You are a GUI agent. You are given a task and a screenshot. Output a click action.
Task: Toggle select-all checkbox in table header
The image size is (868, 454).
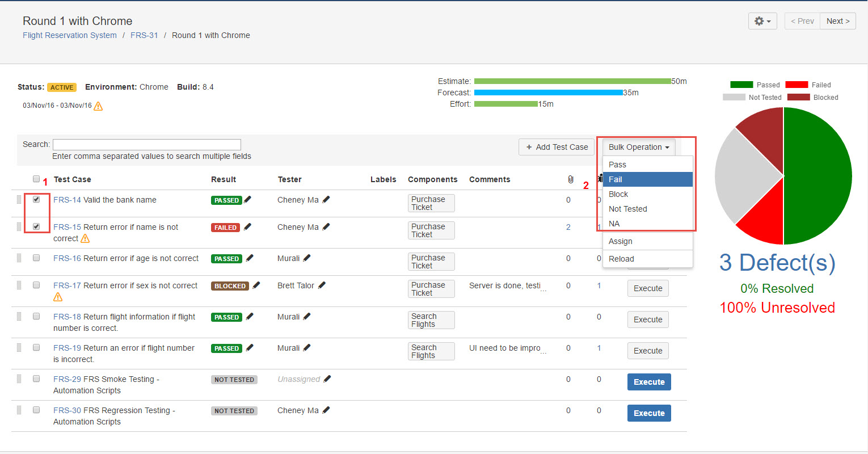point(36,179)
